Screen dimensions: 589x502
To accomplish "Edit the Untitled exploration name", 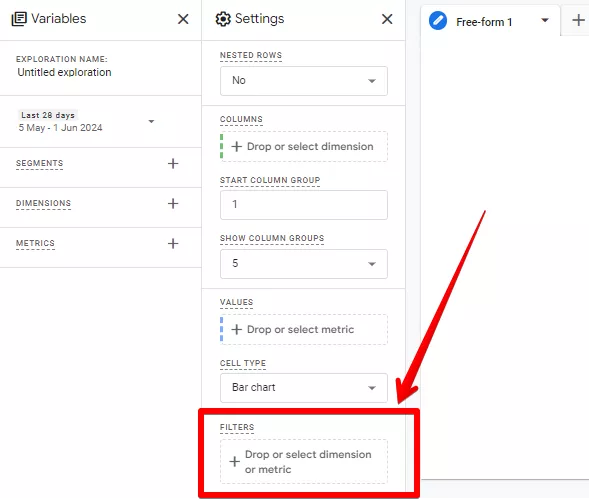I will click(x=64, y=72).
